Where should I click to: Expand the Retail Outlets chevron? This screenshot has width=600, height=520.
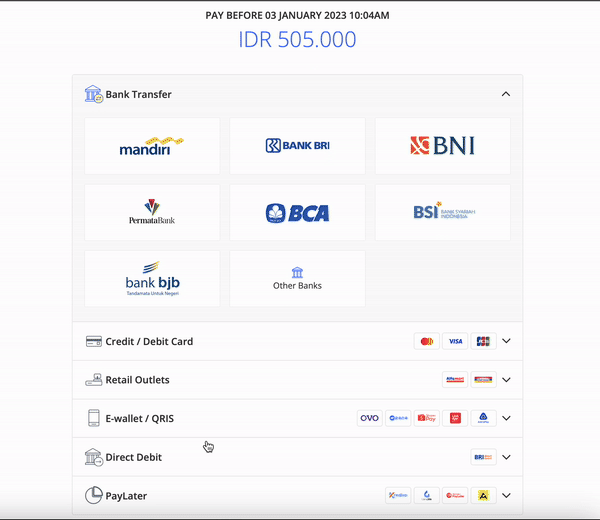click(x=506, y=380)
